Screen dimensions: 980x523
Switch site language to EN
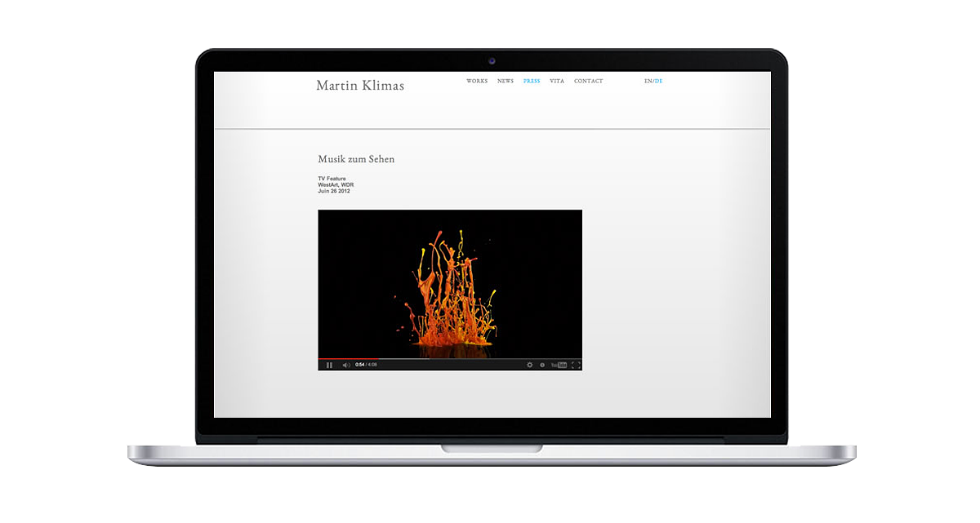(648, 82)
